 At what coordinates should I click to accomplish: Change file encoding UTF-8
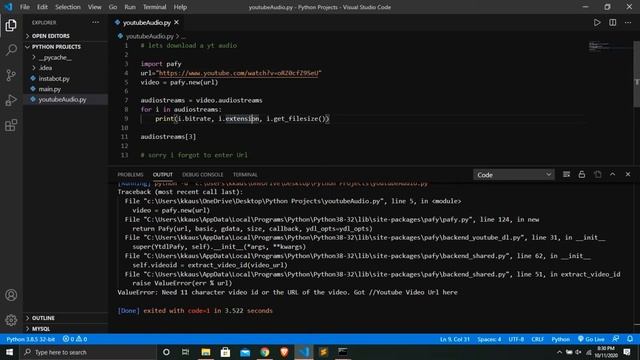coord(516,339)
